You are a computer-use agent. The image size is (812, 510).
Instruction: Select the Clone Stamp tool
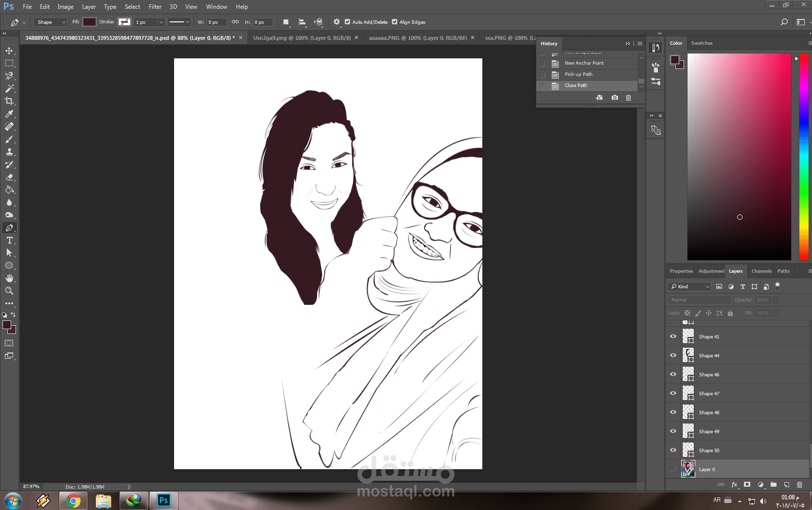pos(9,152)
